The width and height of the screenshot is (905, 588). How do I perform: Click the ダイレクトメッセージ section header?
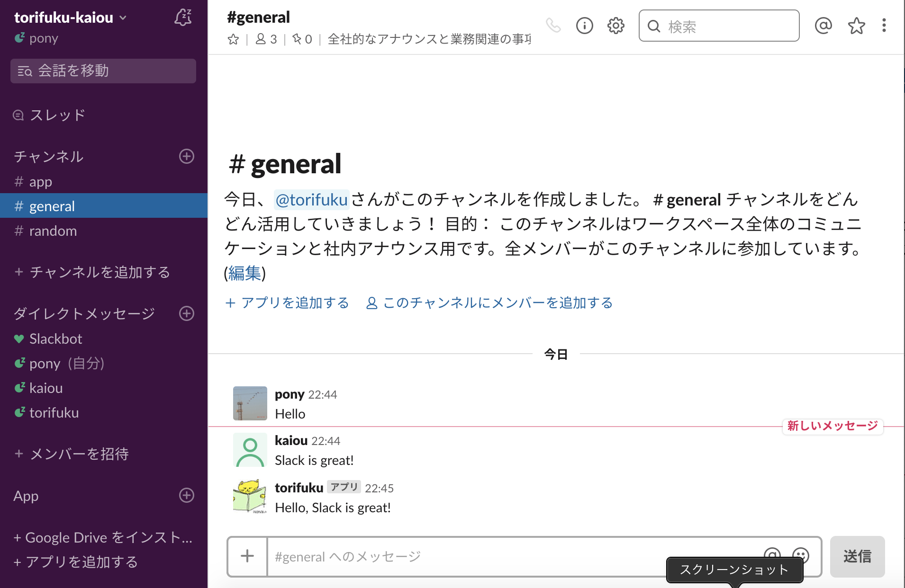pos(84,313)
